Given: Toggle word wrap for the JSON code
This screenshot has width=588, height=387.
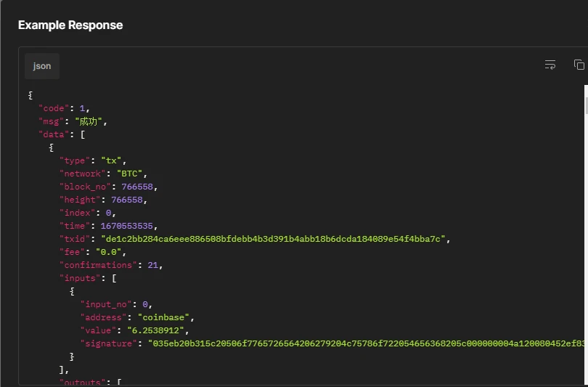Looking at the screenshot, I should pos(550,65).
